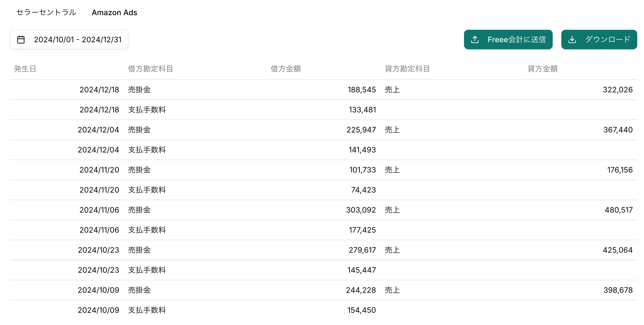Screen dimensions: 644x325
Task: Switch to the セラーセントラル tab
Action: [46, 12]
